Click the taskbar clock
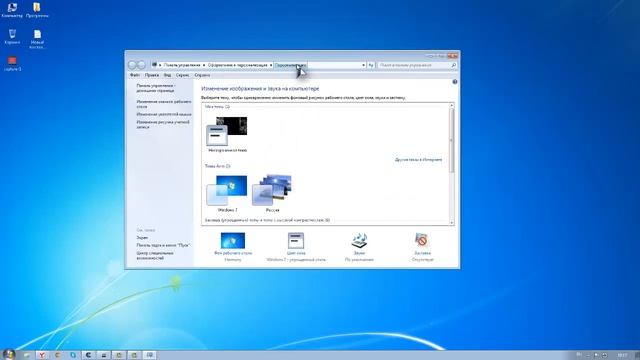Image resolution: width=640 pixels, height=360 pixels. tap(622, 356)
